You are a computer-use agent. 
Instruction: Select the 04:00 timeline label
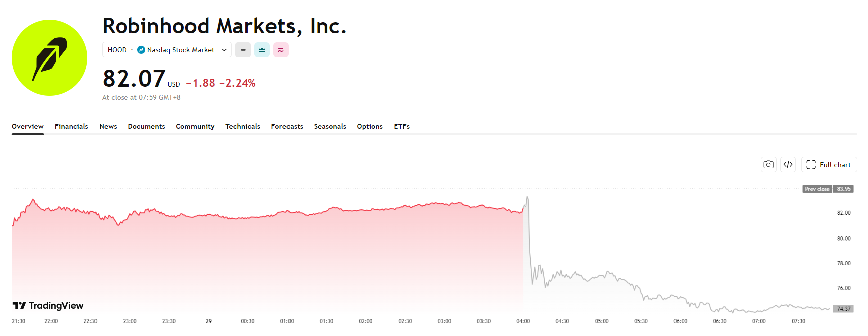[x=523, y=321]
